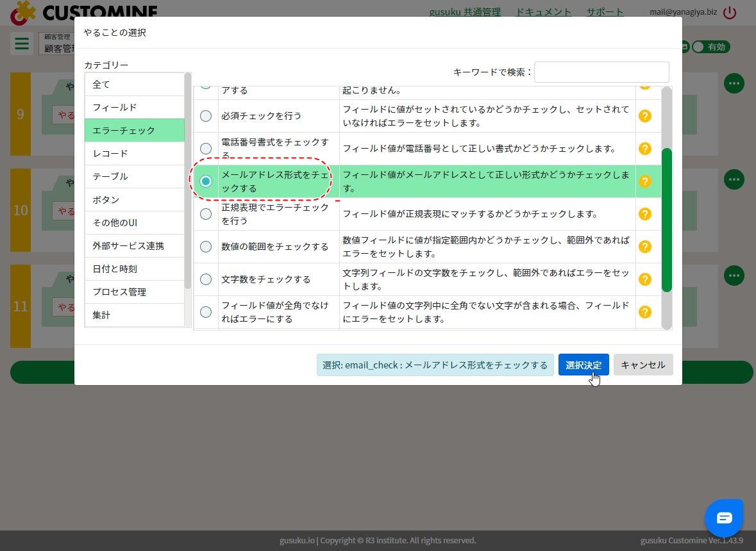Screen dimensions: 756x551
Task: Click 選択: email_check selection label
Action: (x=435, y=365)
